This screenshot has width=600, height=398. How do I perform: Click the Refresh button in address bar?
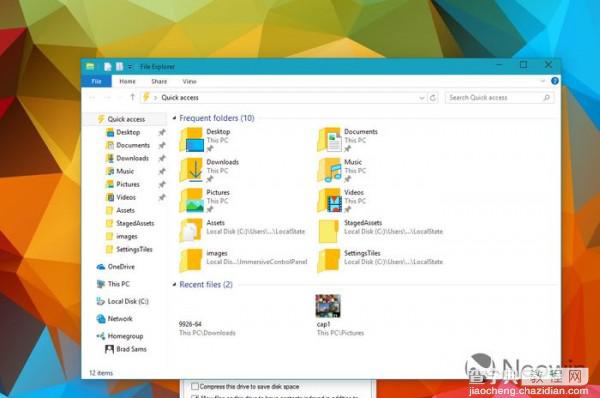[433, 98]
